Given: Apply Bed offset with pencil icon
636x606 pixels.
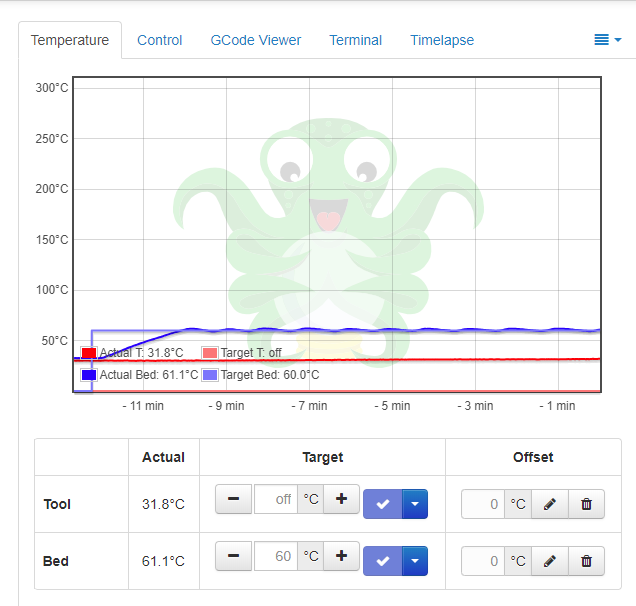Looking at the screenshot, I should pyautogui.click(x=550, y=561).
